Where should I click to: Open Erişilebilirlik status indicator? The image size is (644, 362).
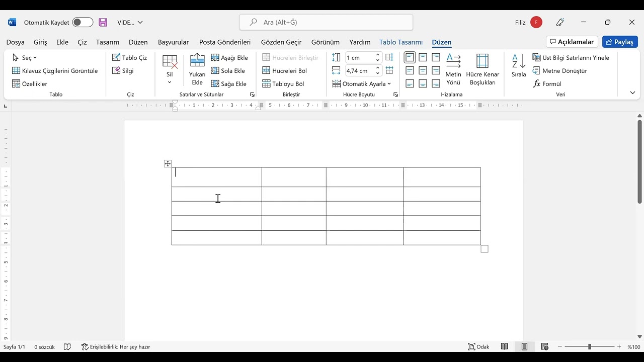(116, 347)
